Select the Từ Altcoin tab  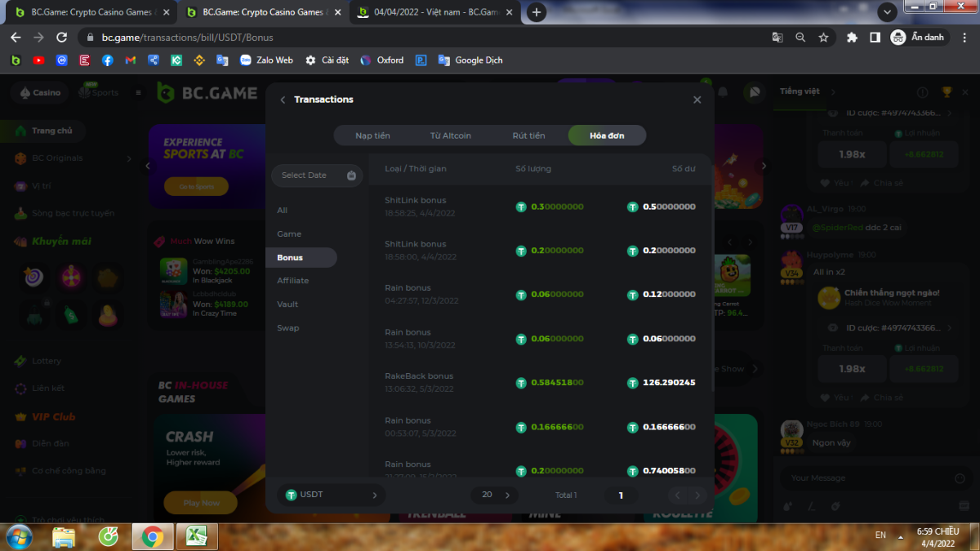[451, 136]
